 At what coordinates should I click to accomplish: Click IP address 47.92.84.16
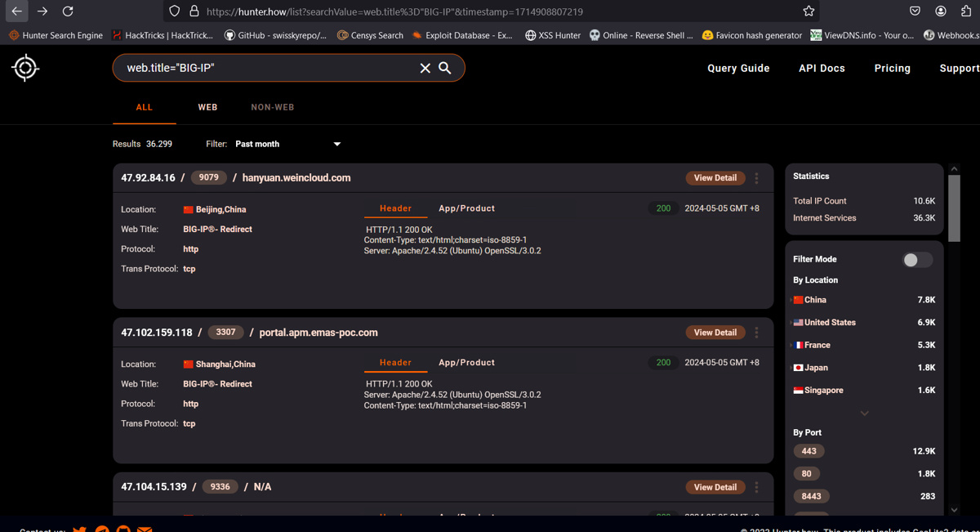click(148, 177)
